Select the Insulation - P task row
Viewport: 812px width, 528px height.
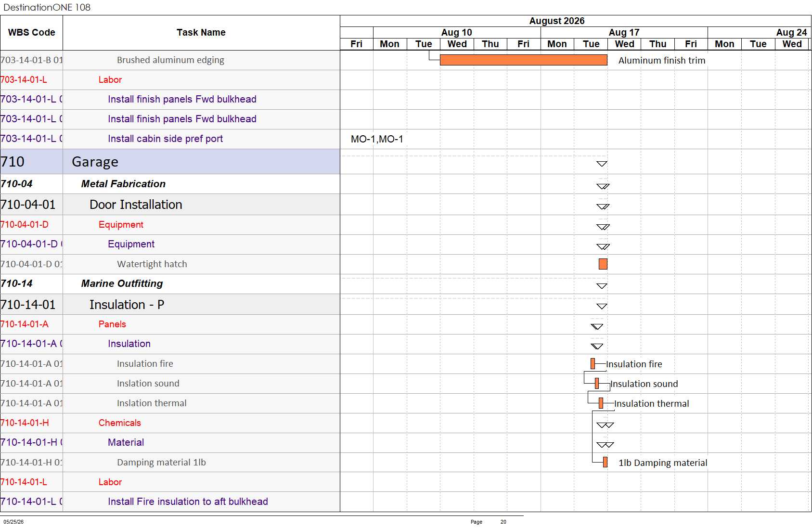click(170, 305)
